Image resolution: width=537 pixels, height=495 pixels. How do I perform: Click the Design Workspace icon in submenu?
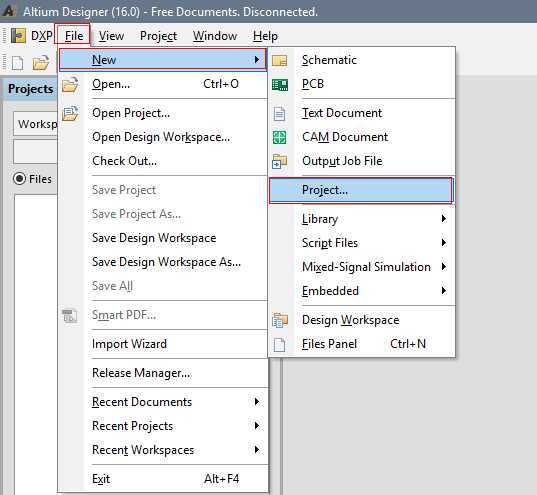point(280,320)
